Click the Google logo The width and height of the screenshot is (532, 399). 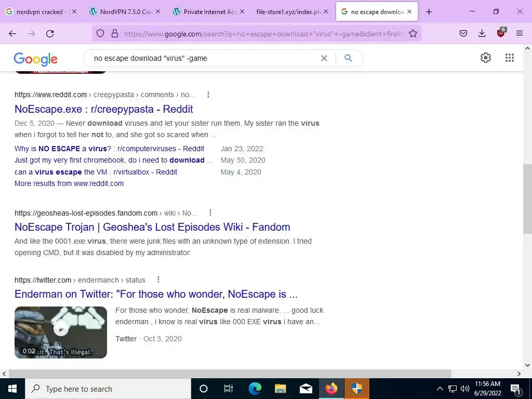coord(36,59)
